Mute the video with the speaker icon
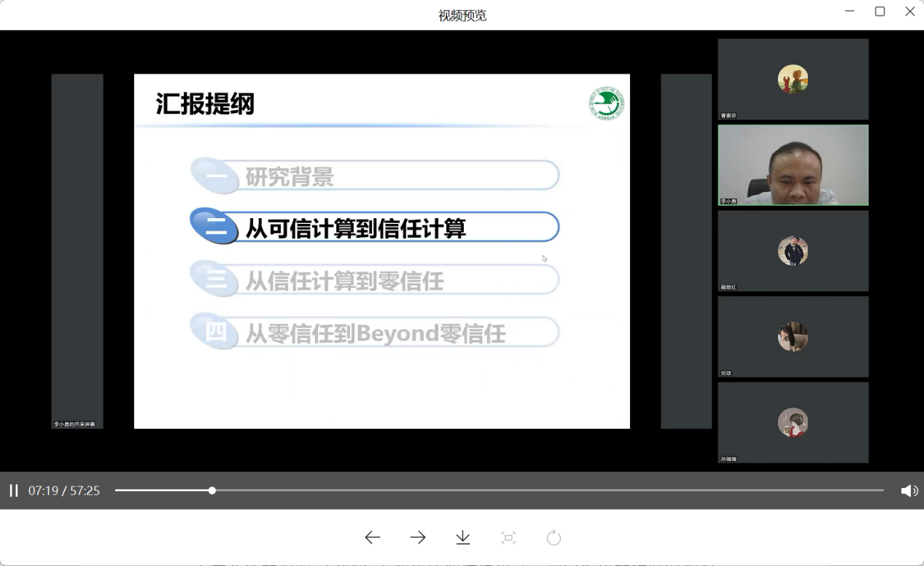The height and width of the screenshot is (566, 924). 909,491
